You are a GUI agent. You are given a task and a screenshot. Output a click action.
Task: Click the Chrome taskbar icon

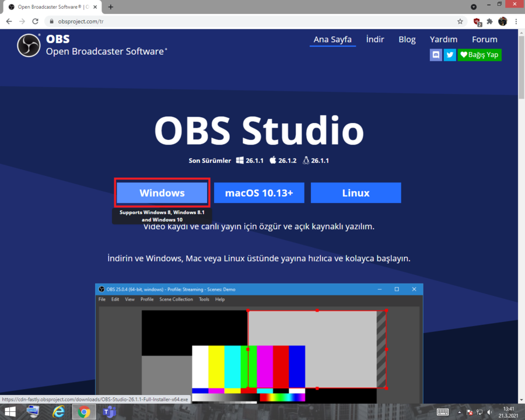pyautogui.click(x=84, y=412)
